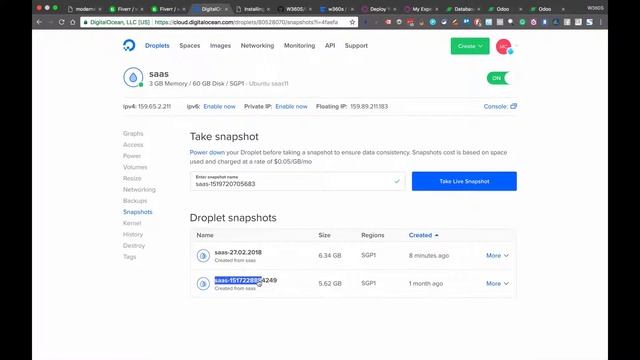The height and width of the screenshot is (360, 640).
Task: Open API nav item
Action: [x=330, y=46]
